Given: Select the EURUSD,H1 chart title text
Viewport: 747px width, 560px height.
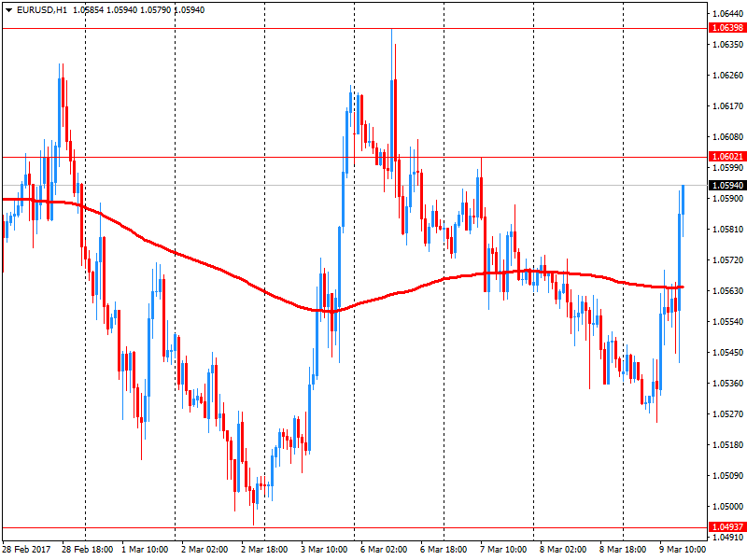Looking at the screenshot, I should click(42, 10).
